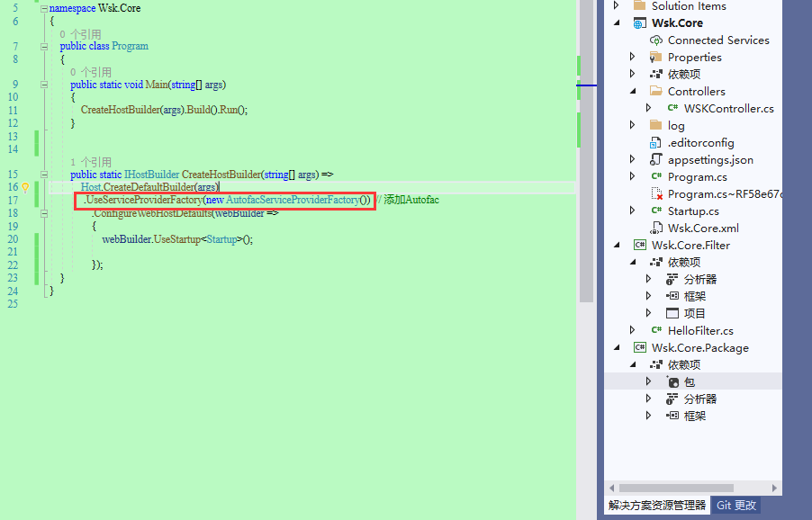Viewport: 812px width, 520px height.
Task: Click the webBuilder.UseStartup call on line 20
Action: [177, 239]
